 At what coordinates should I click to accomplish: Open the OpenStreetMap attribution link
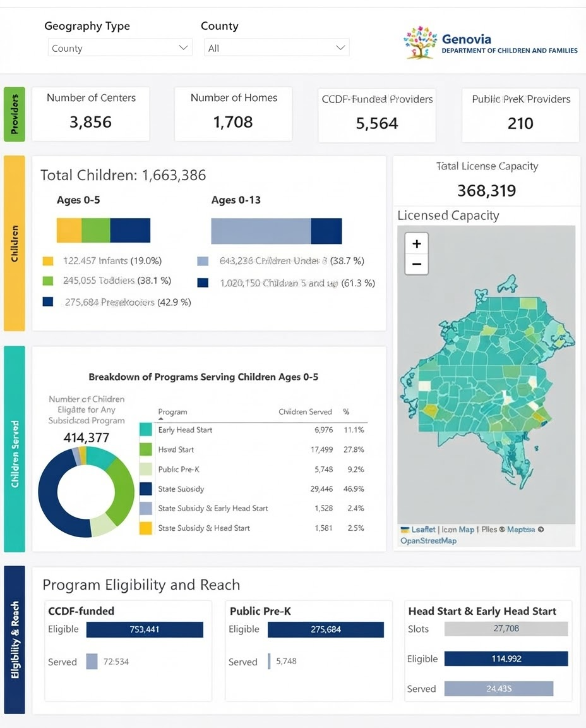428,540
